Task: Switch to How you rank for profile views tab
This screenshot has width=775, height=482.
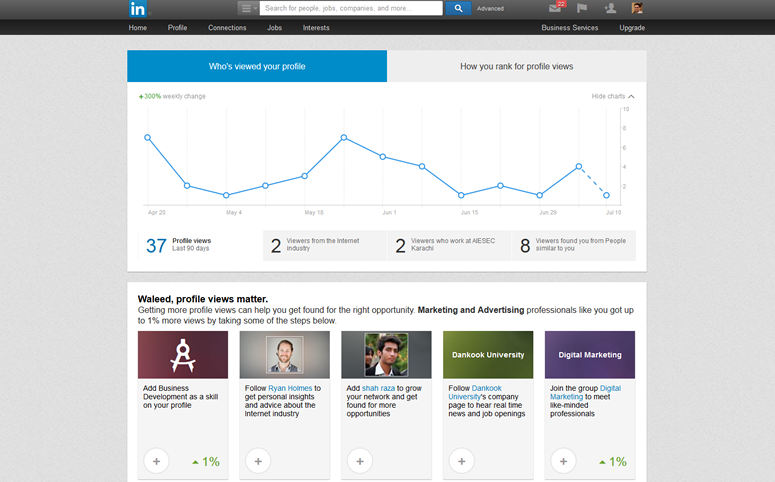Action: (516, 67)
